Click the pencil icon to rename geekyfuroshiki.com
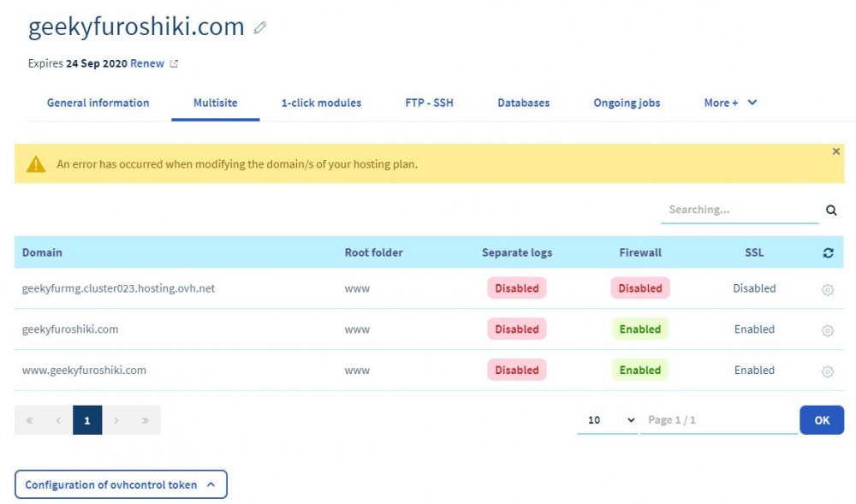 click(259, 27)
